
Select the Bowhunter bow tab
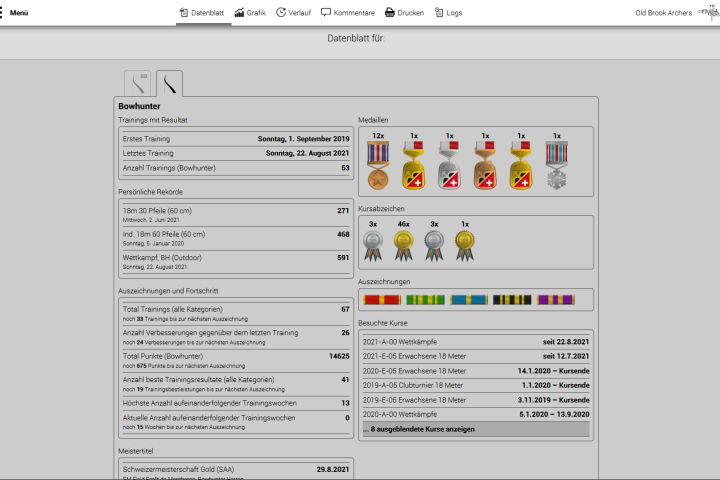pyautogui.click(x=169, y=83)
